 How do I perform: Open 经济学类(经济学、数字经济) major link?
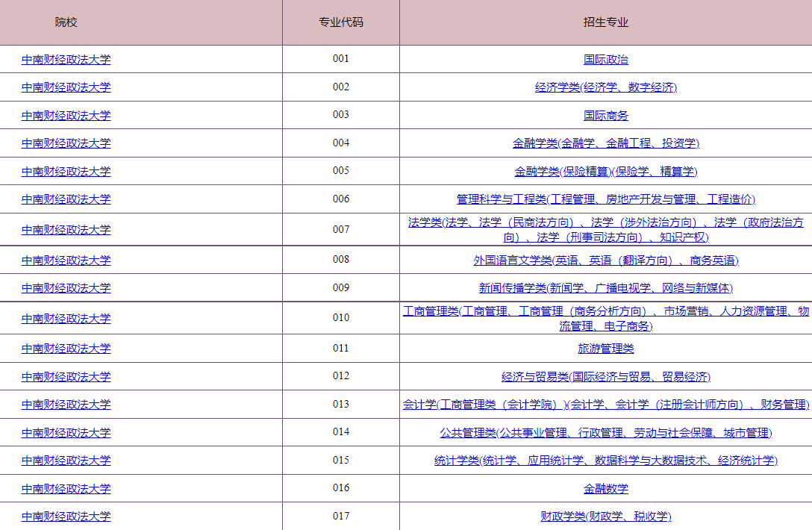605,87
